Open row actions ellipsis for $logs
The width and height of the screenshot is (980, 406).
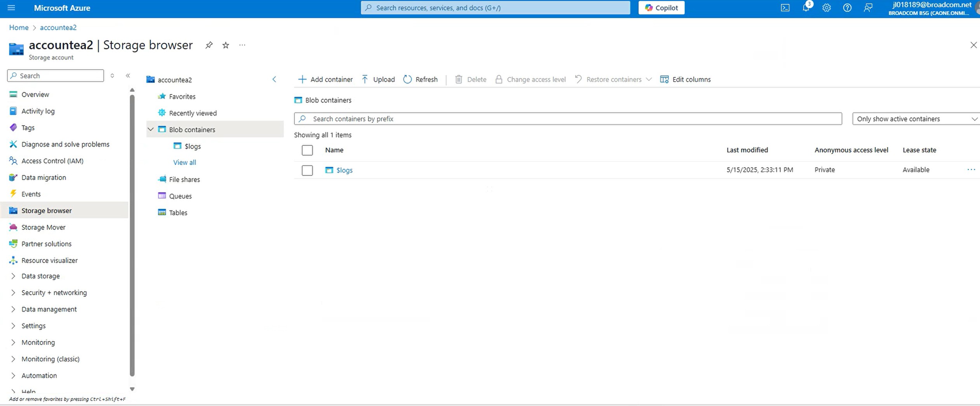tap(971, 170)
